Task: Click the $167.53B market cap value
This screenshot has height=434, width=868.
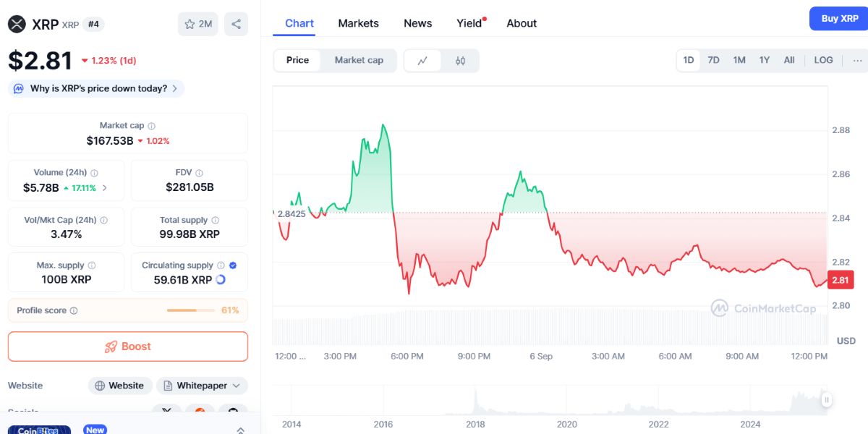Action: tap(110, 140)
